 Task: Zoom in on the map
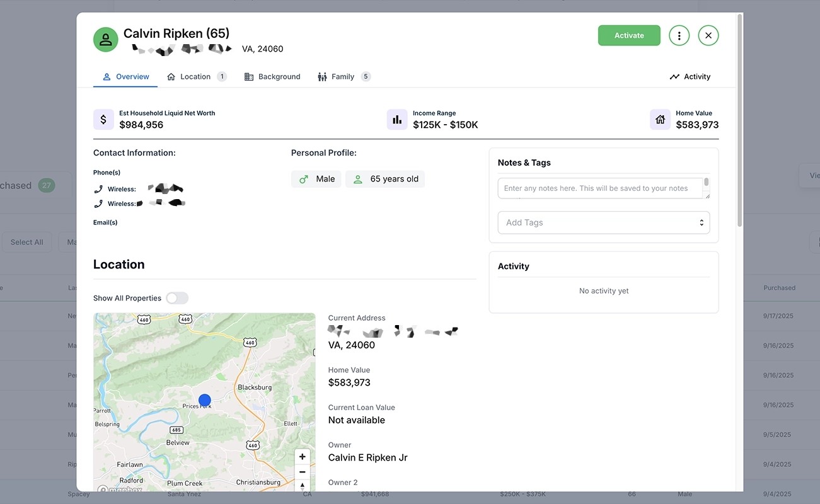[303, 457]
